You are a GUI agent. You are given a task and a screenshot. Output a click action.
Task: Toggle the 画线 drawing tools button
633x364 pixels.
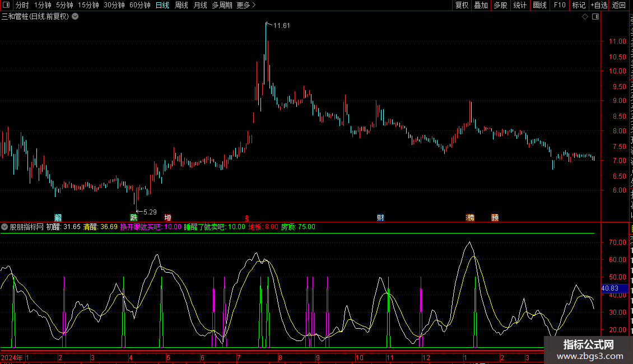[539, 5]
